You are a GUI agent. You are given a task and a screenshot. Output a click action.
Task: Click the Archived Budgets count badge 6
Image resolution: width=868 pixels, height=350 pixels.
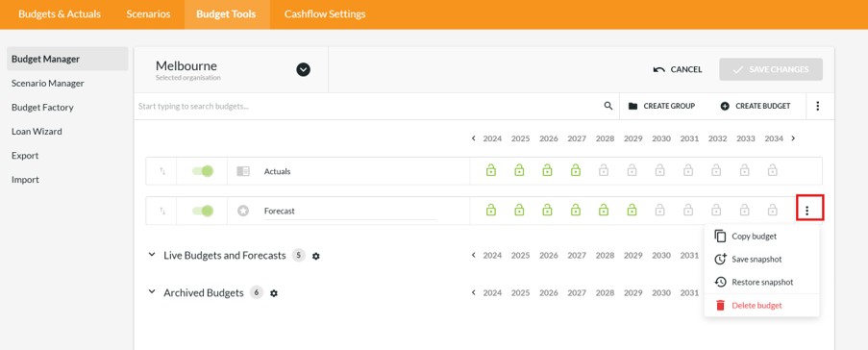pyautogui.click(x=257, y=292)
